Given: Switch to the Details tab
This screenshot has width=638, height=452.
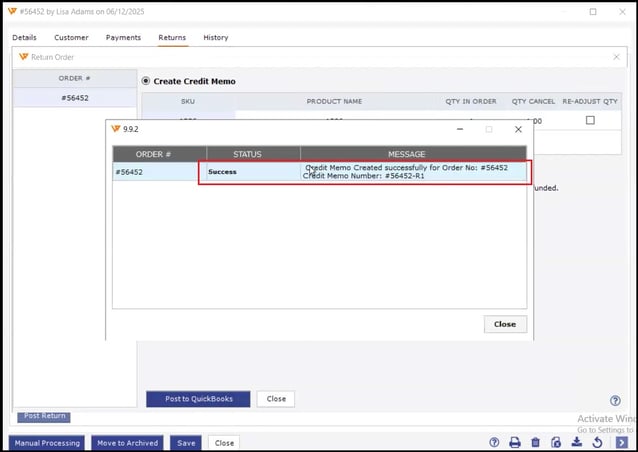Looking at the screenshot, I should coord(24,38).
